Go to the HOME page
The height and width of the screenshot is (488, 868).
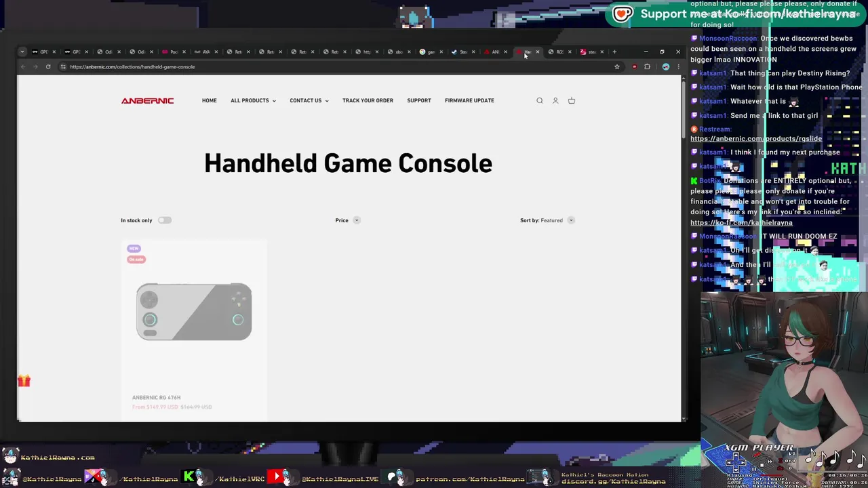pyautogui.click(x=209, y=101)
